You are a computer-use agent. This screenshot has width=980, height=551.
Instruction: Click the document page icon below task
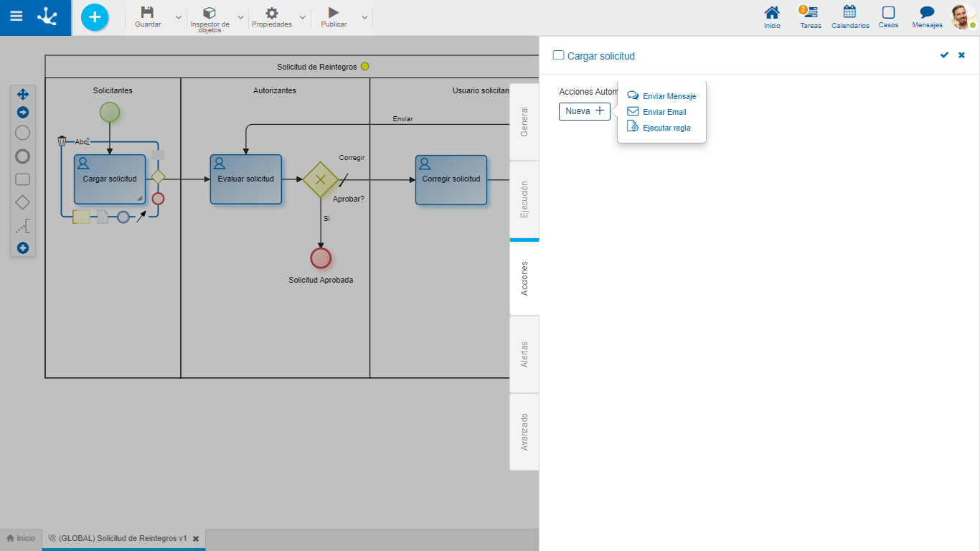point(103,217)
